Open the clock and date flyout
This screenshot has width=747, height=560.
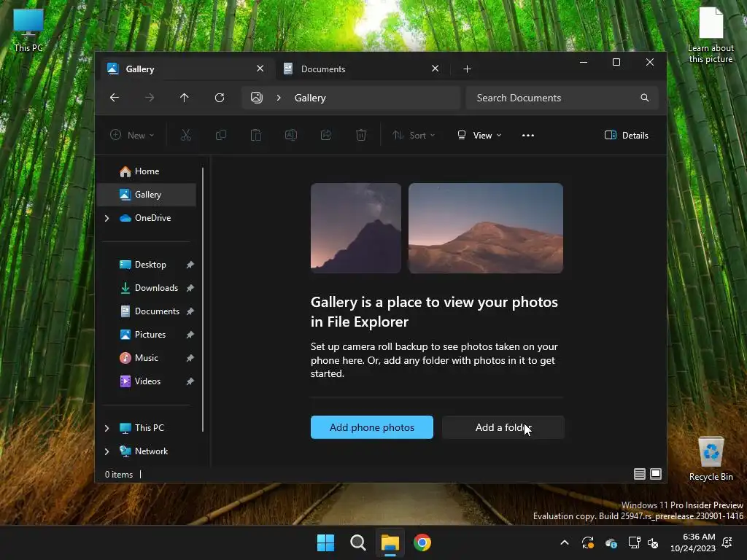tap(693, 542)
